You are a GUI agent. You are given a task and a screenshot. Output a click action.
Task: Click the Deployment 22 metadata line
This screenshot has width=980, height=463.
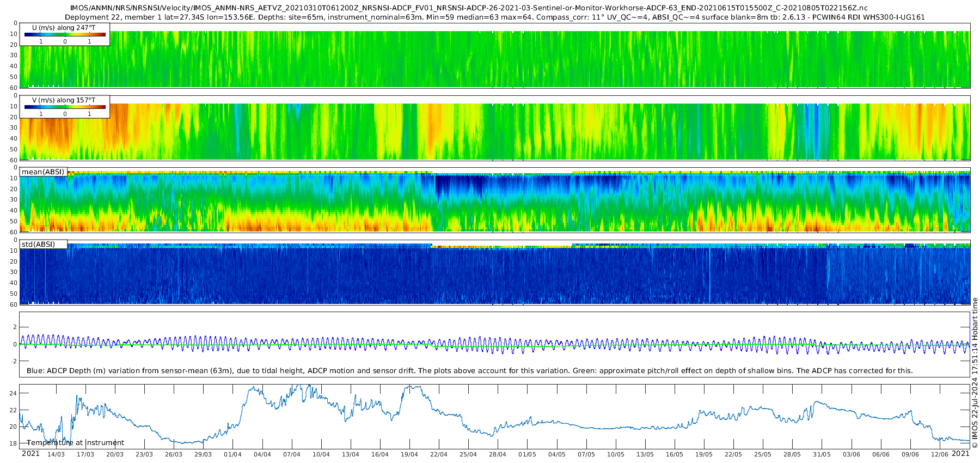click(x=494, y=17)
